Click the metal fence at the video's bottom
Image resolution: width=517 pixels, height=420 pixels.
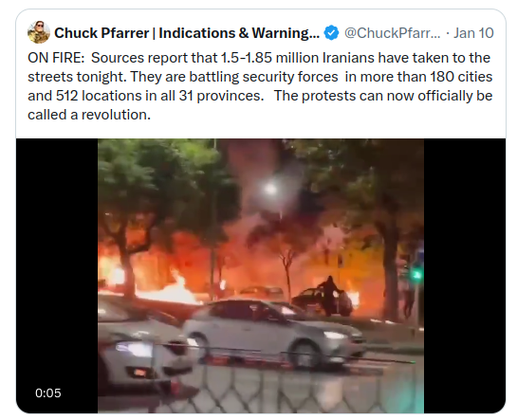pyautogui.click(x=261, y=386)
